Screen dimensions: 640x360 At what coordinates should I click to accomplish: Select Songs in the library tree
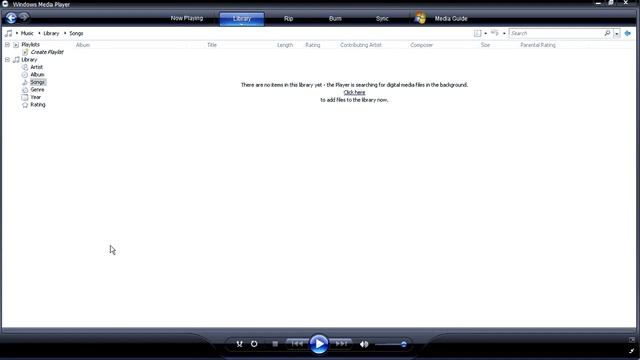(x=38, y=82)
